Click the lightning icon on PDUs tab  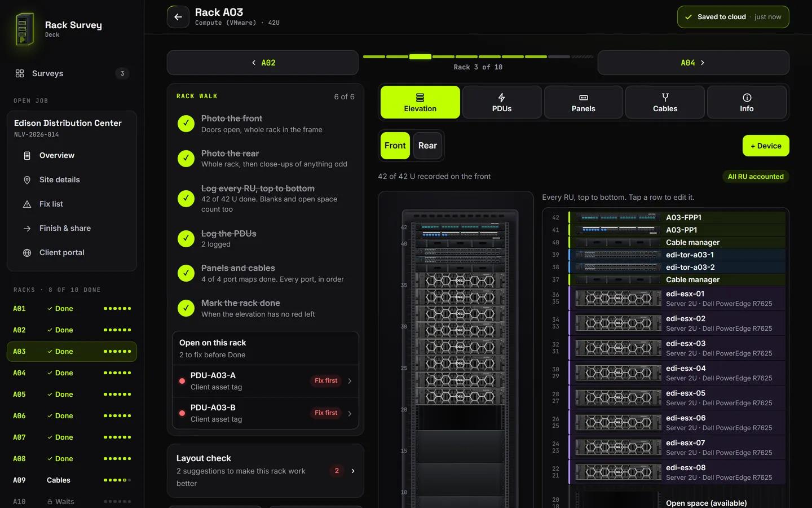[502, 98]
